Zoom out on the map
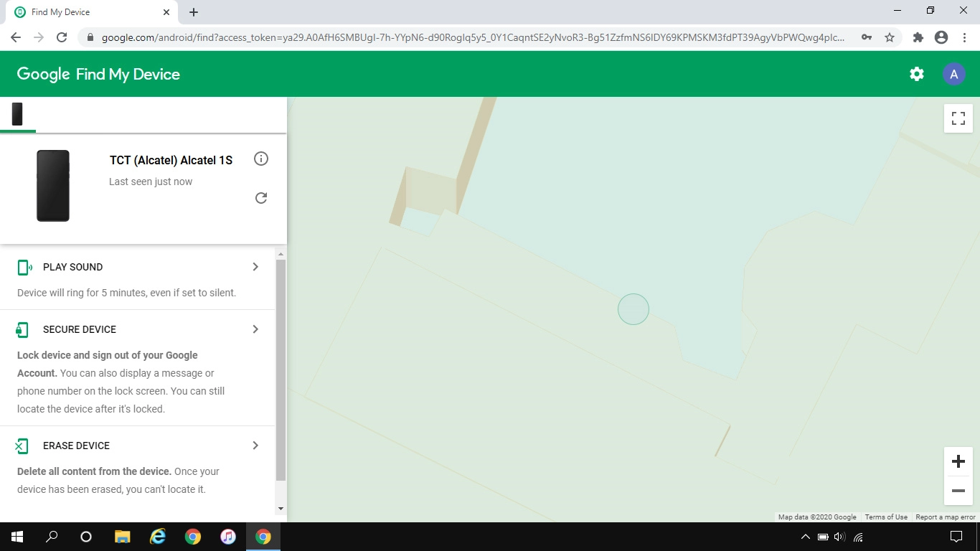The height and width of the screenshot is (551, 980). click(x=958, y=491)
